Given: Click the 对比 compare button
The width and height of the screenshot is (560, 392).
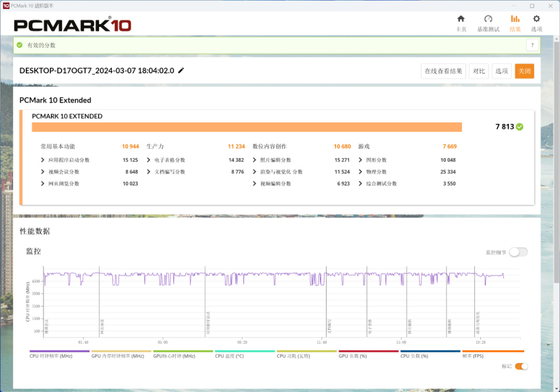Looking at the screenshot, I should 479,71.
